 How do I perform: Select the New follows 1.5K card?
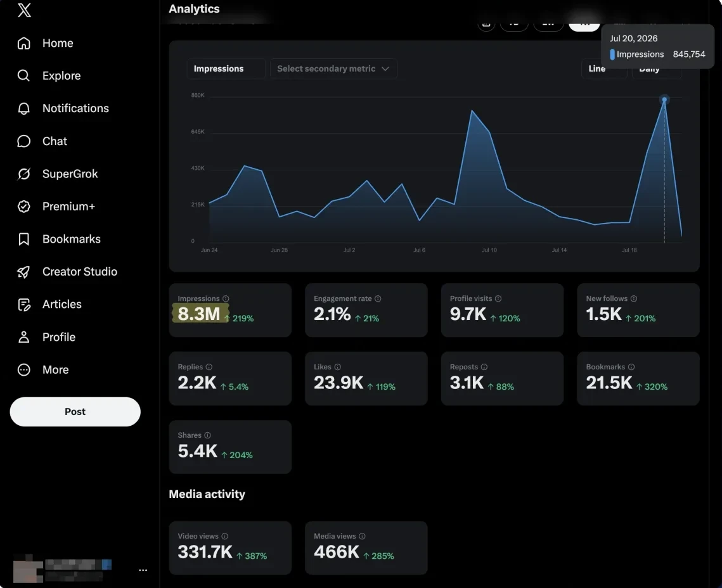pos(638,310)
